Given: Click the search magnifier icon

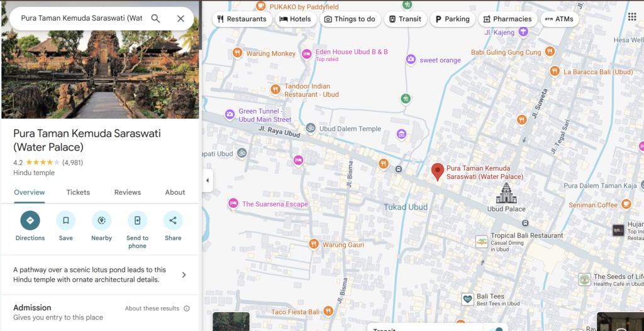Looking at the screenshot, I should 155,18.
